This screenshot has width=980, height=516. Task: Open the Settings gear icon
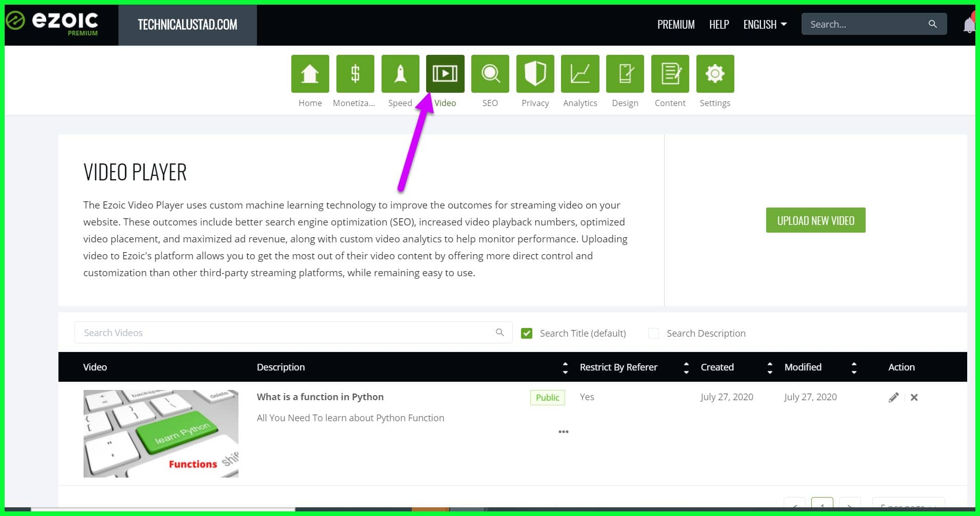tap(715, 74)
